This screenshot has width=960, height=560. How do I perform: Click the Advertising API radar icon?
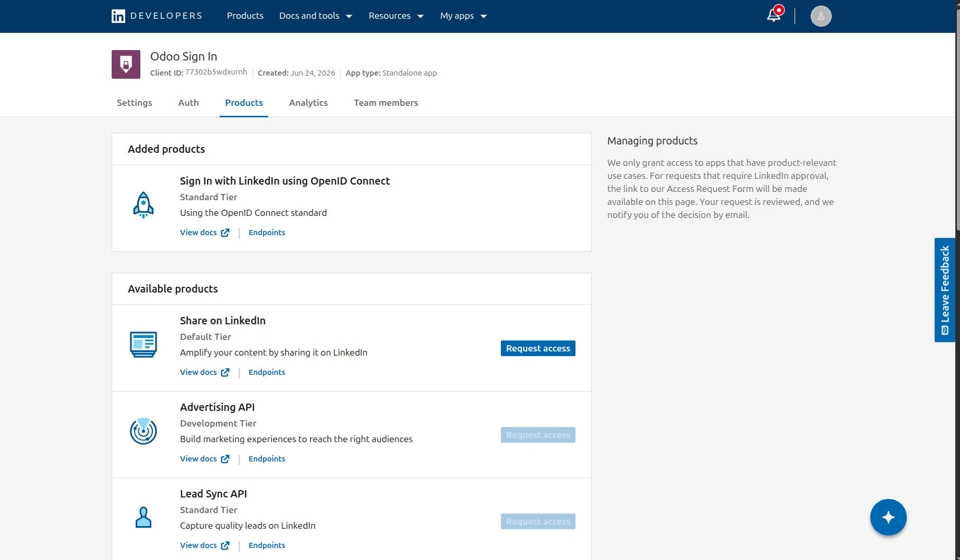(143, 431)
